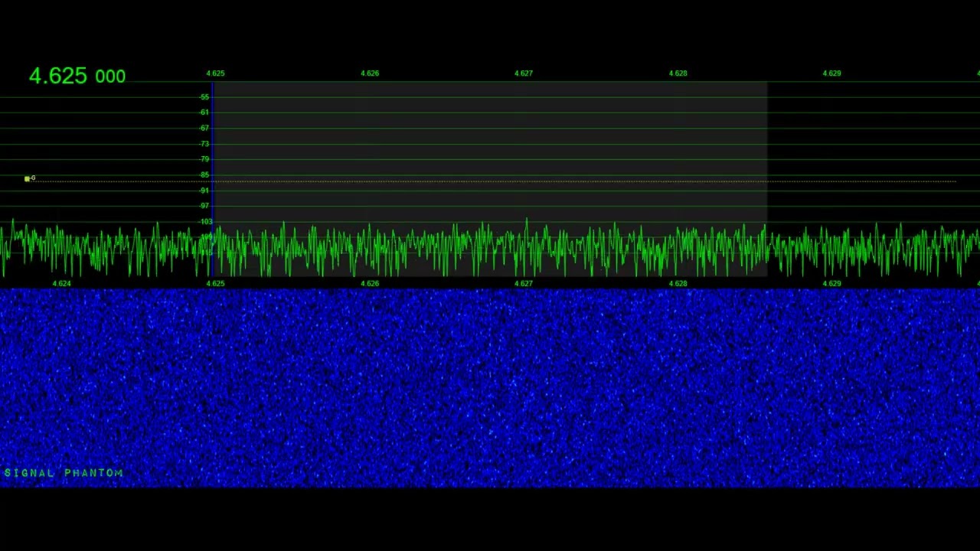Click the -79 dB level label
The width and height of the screenshot is (980, 551).
click(x=204, y=159)
